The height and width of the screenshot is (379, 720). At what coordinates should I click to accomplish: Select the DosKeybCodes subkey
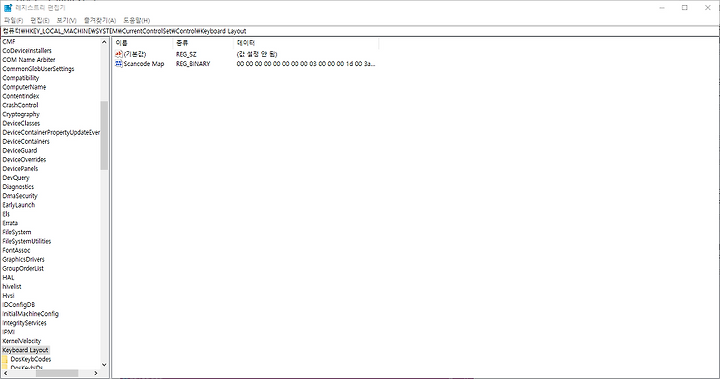[31, 359]
